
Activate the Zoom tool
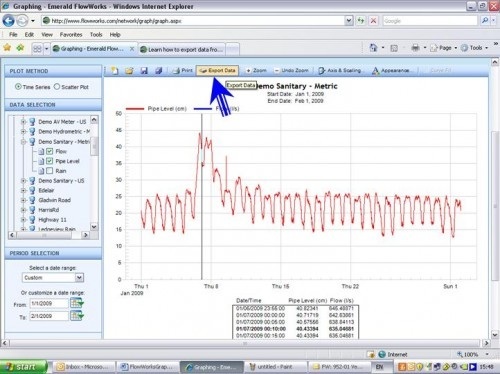pyautogui.click(x=256, y=70)
